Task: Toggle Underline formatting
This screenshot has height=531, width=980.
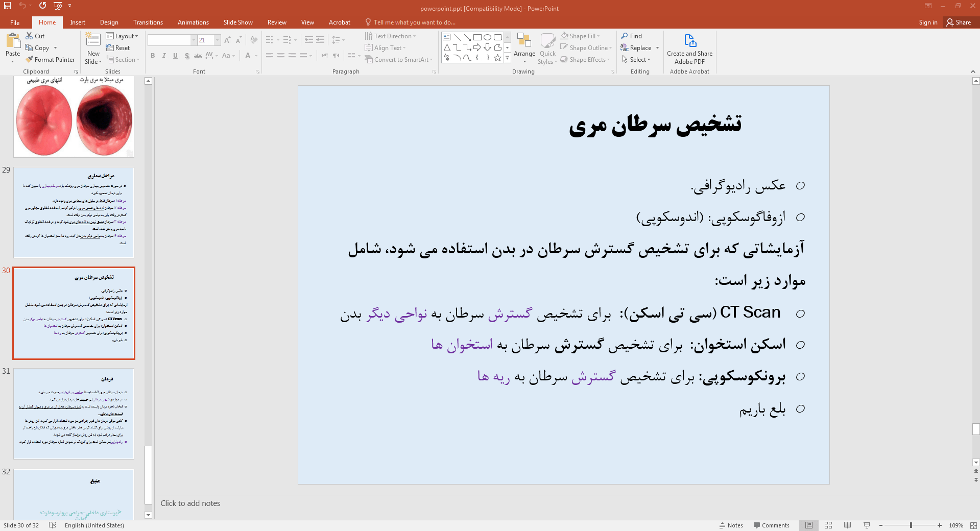Action: pos(175,56)
